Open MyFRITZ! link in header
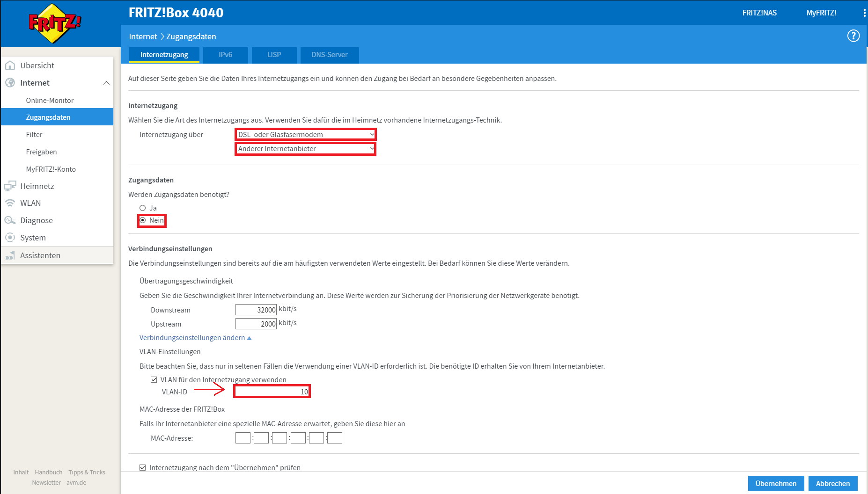868x494 pixels. [x=821, y=13]
